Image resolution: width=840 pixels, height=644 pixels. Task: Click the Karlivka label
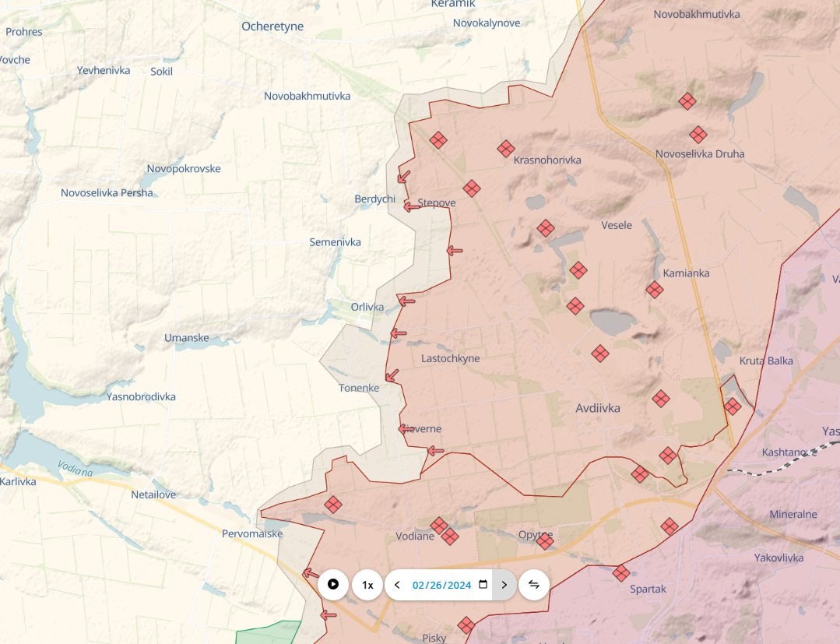pyautogui.click(x=18, y=482)
